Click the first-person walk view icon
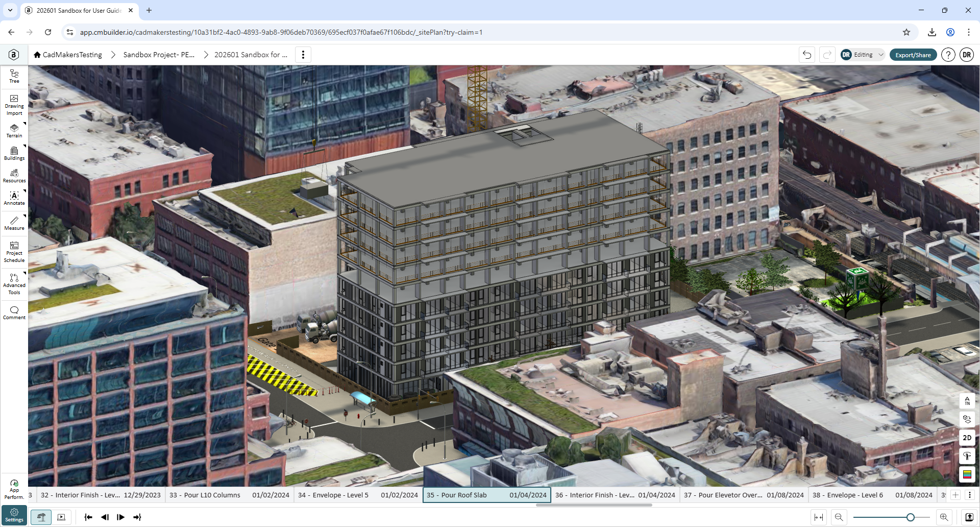 (967, 456)
